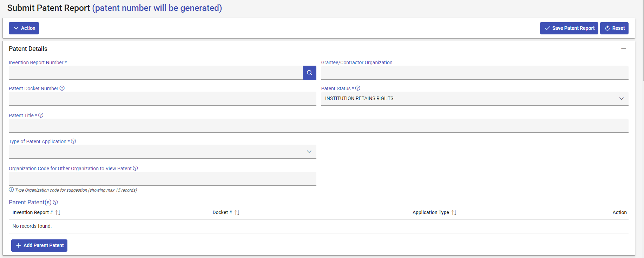
Task: Collapse the Patent Details panel
Action: click(x=624, y=48)
